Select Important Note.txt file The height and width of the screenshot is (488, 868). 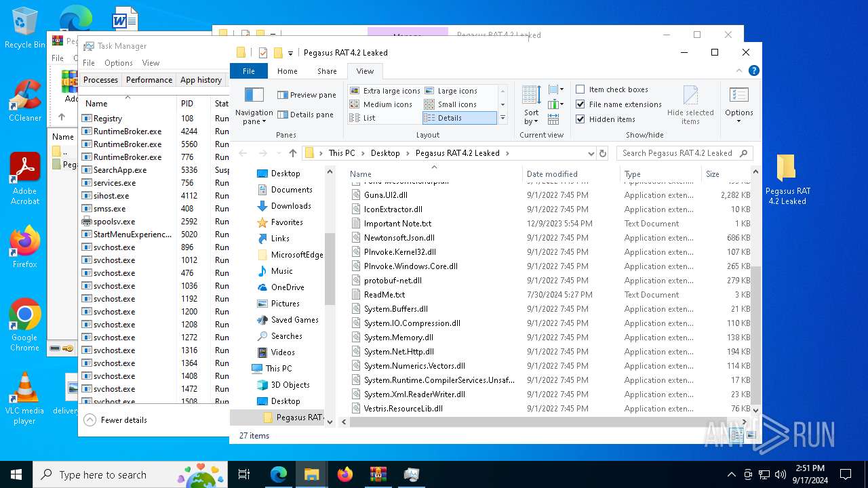click(397, 224)
